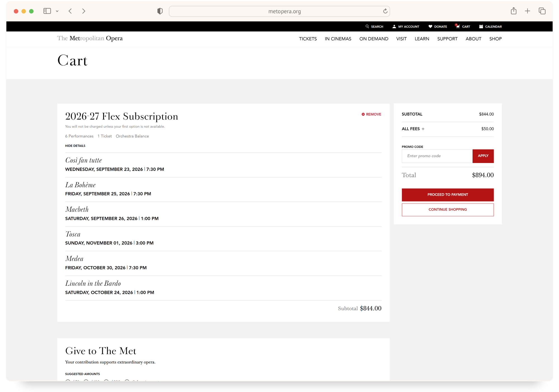Open the Learn menu
Screen dimensions: 559x392
point(422,39)
